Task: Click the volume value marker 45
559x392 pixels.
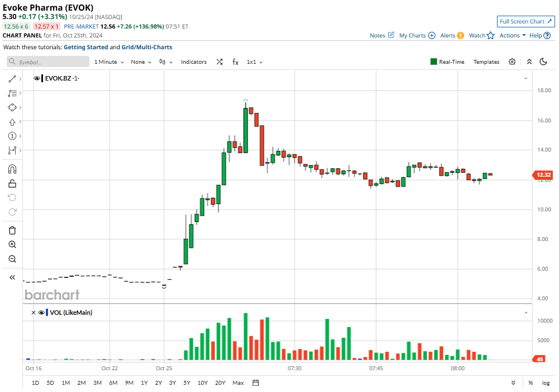Action: pyautogui.click(x=540, y=359)
